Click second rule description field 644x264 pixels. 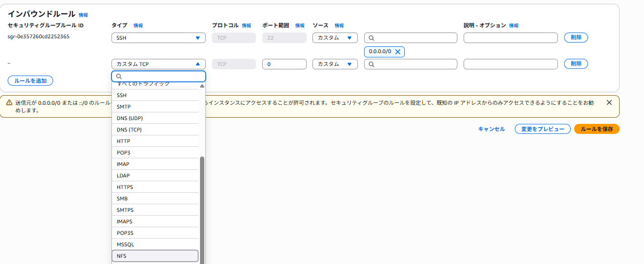(511, 64)
